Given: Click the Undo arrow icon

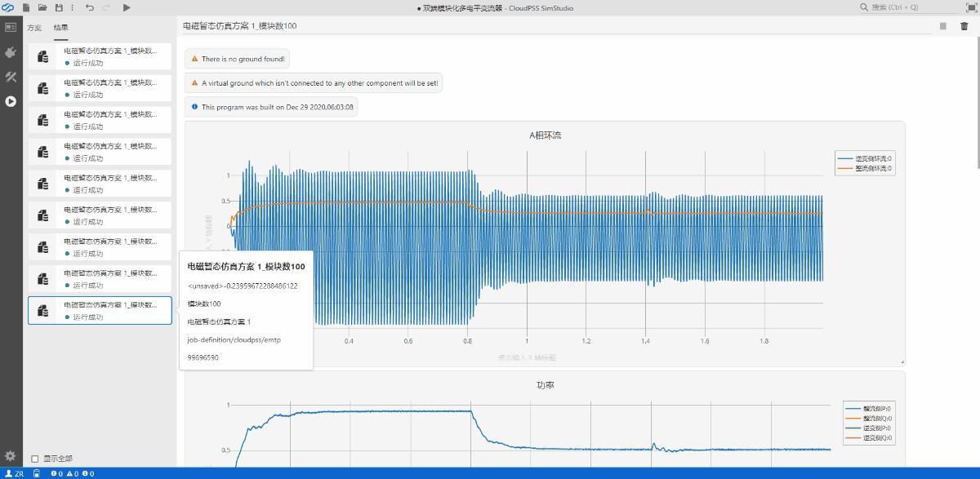Looking at the screenshot, I should 90,7.
